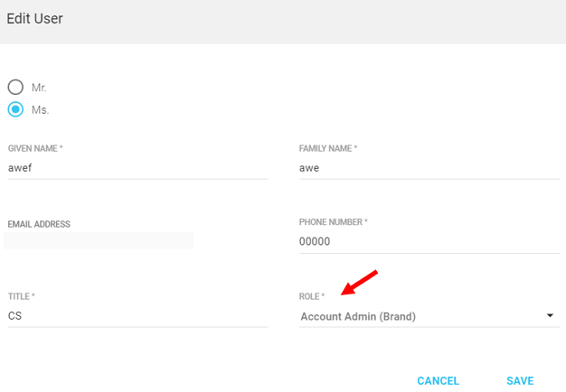Select the Ms. radio button
This screenshot has width=566, height=392.
15,109
